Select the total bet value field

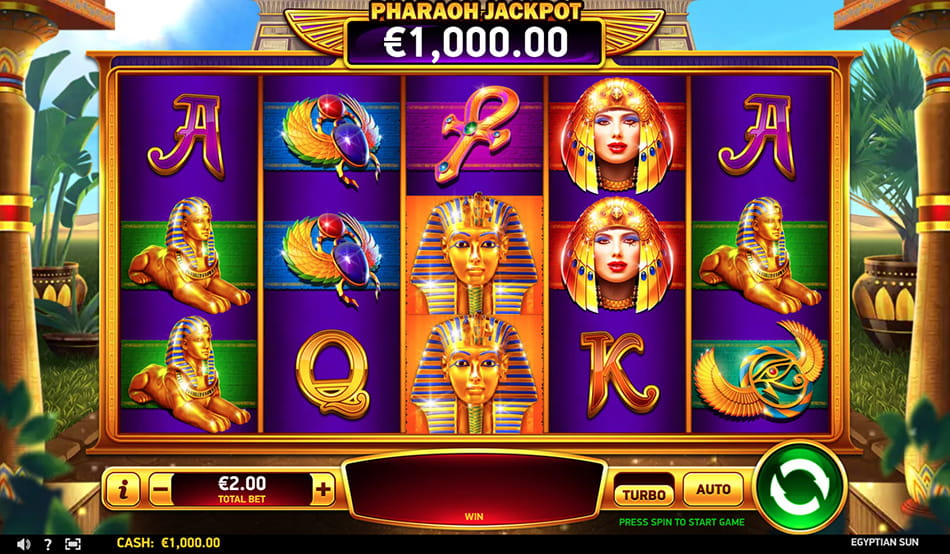(242, 489)
